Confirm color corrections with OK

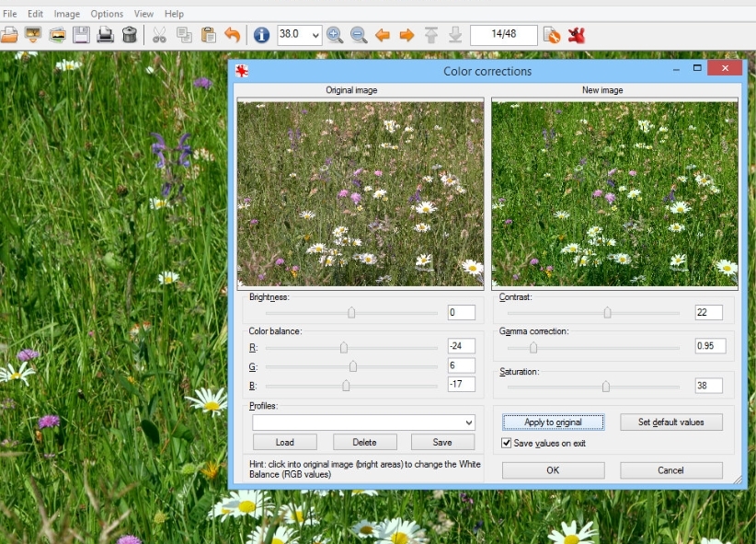point(553,470)
